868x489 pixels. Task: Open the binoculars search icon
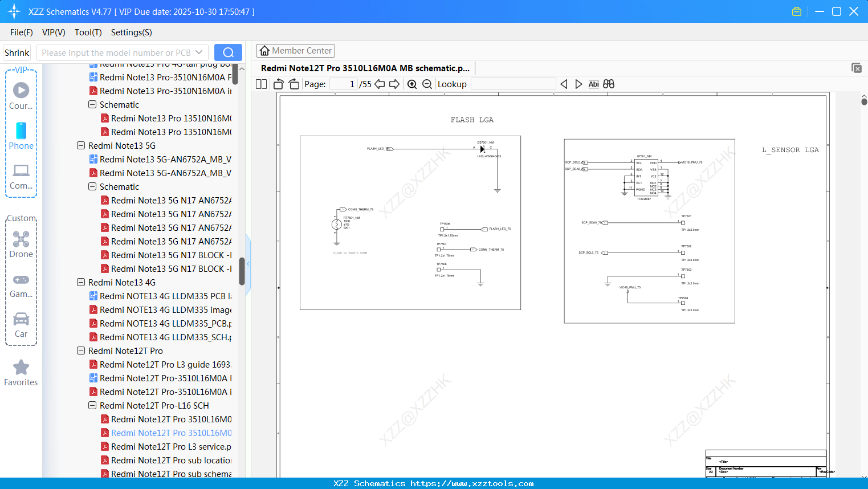tap(608, 84)
